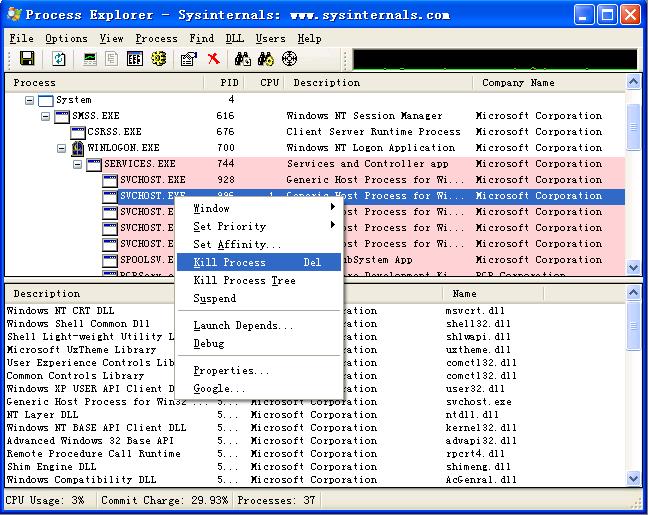The width and height of the screenshot is (648, 515).
Task: Collapse the SERVICES.EXE tree node
Action: click(77, 165)
